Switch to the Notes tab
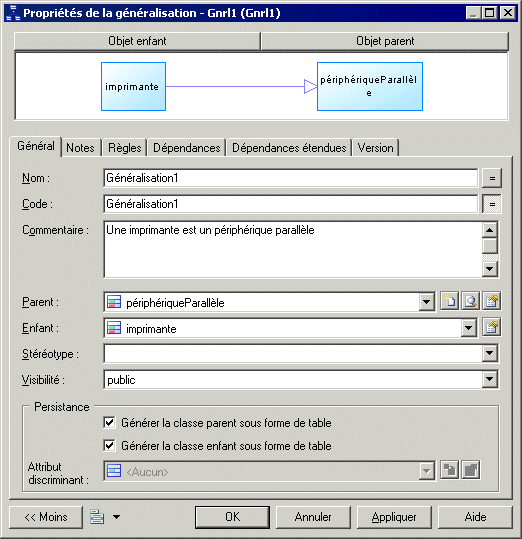This screenshot has width=522, height=539. 80,148
